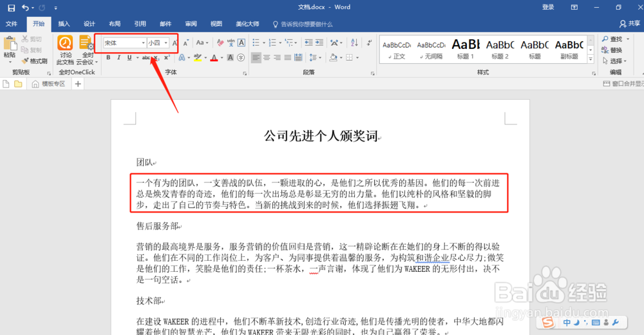Toggle Underline formatting

(129, 57)
